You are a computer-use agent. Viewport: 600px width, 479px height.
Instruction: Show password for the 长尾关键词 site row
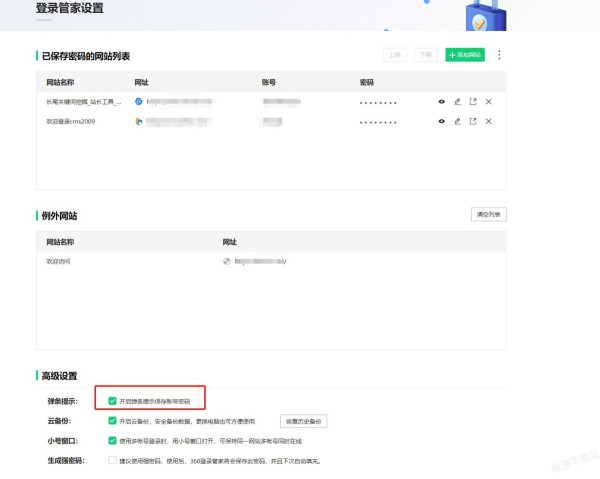442,102
